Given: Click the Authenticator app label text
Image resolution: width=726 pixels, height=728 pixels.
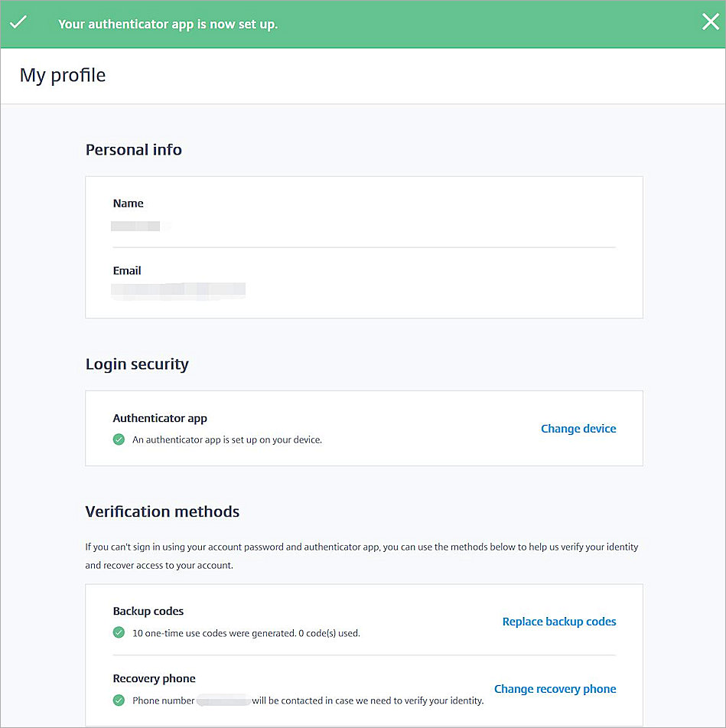Looking at the screenshot, I should pos(159,418).
